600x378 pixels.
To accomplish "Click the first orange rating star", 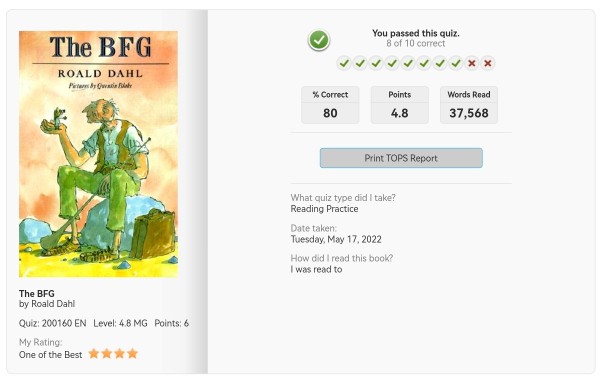I will [94, 354].
